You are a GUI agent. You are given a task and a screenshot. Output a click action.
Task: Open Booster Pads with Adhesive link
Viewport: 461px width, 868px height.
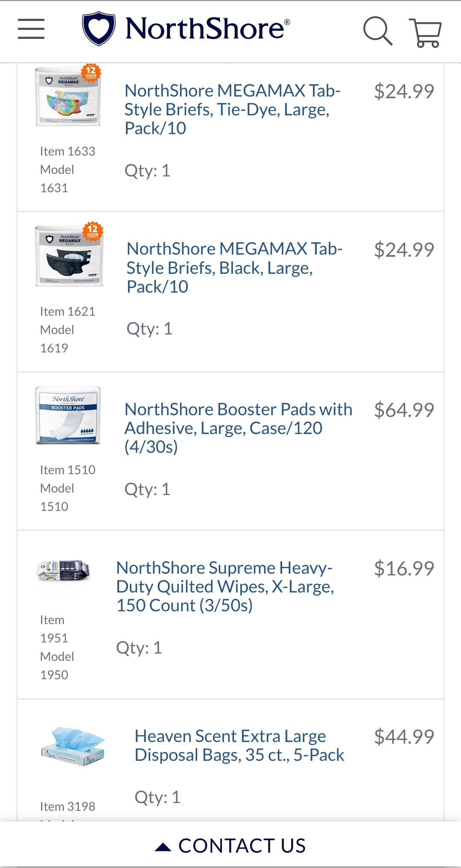coord(238,428)
